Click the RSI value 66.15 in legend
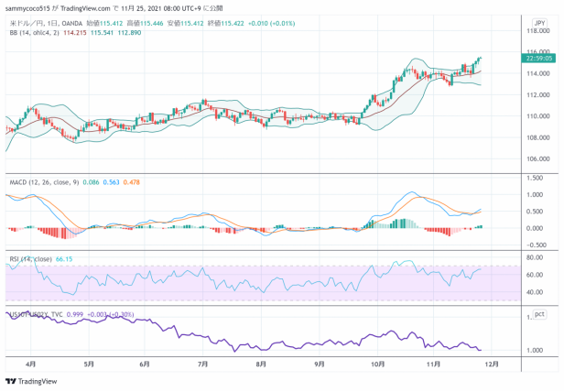Viewport: 564px width, 392px height. pos(63,259)
